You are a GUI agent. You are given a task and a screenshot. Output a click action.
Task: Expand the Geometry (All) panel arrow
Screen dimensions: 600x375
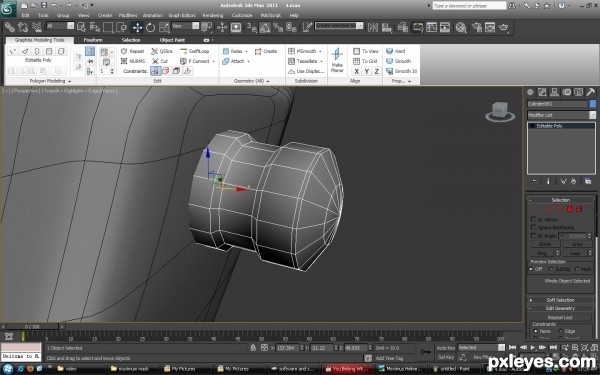pyautogui.click(x=267, y=82)
